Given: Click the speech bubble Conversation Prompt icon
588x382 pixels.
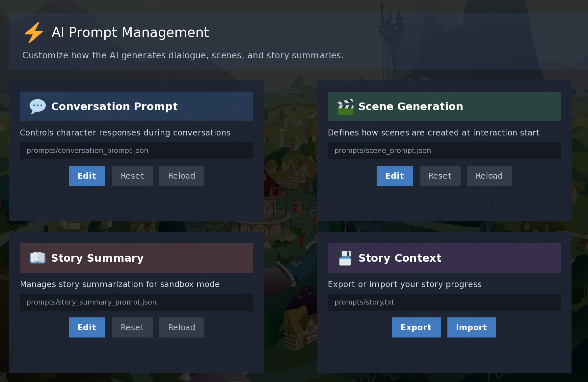Looking at the screenshot, I should (x=38, y=106).
